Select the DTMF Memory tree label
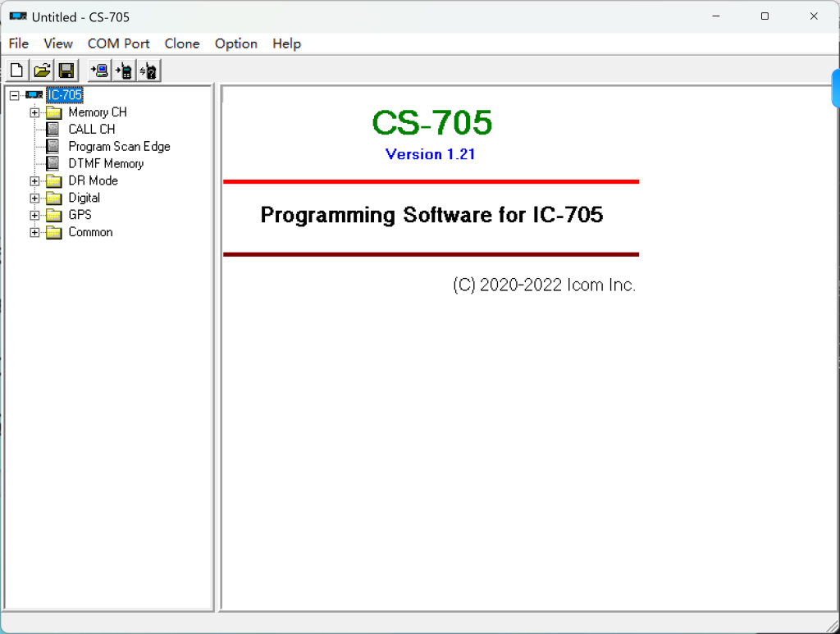Viewport: 840px width, 634px height. tap(106, 163)
